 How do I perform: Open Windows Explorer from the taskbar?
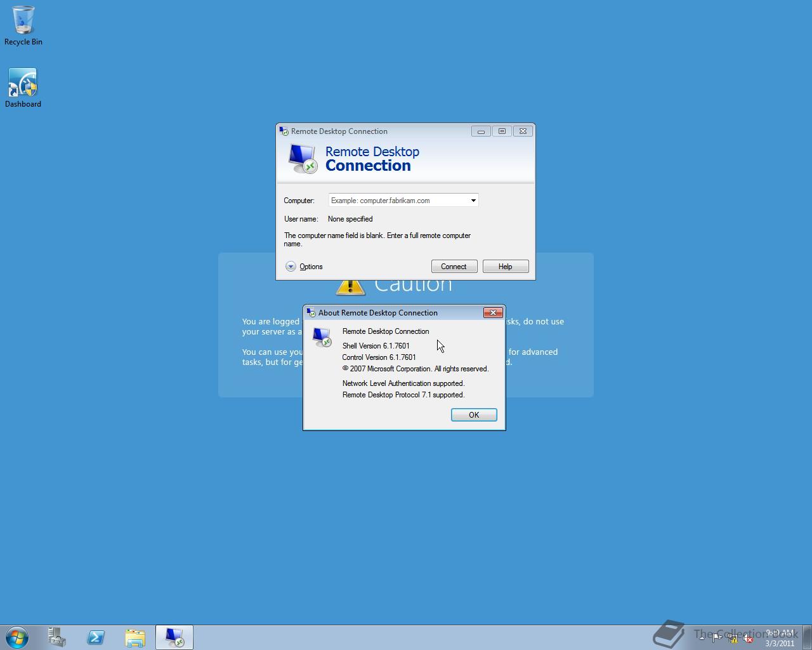pyautogui.click(x=135, y=637)
